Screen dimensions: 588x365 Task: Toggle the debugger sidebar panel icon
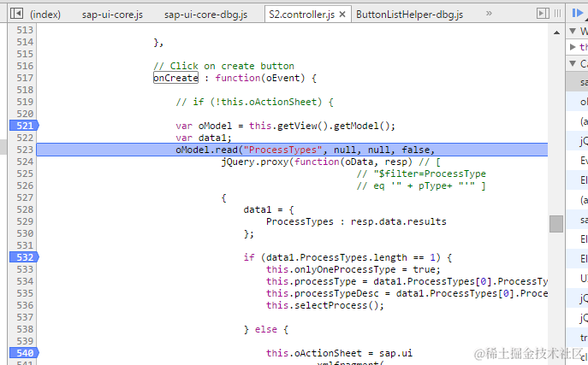[543, 14]
